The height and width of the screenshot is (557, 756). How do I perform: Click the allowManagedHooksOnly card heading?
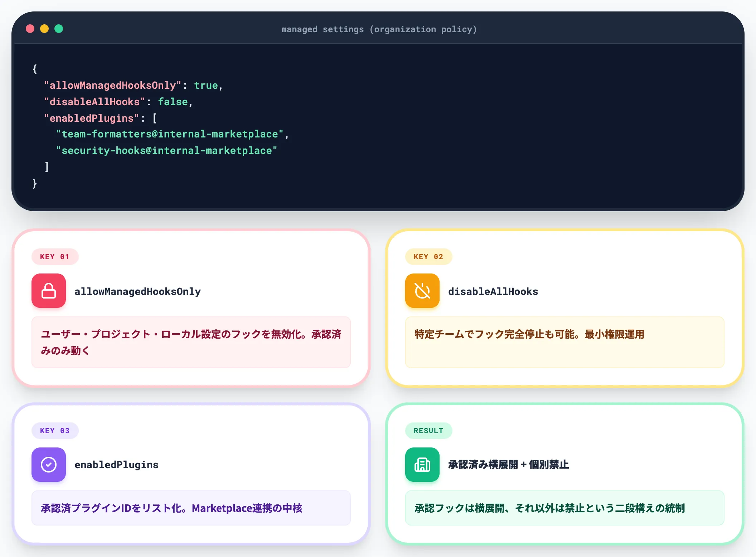click(x=137, y=291)
